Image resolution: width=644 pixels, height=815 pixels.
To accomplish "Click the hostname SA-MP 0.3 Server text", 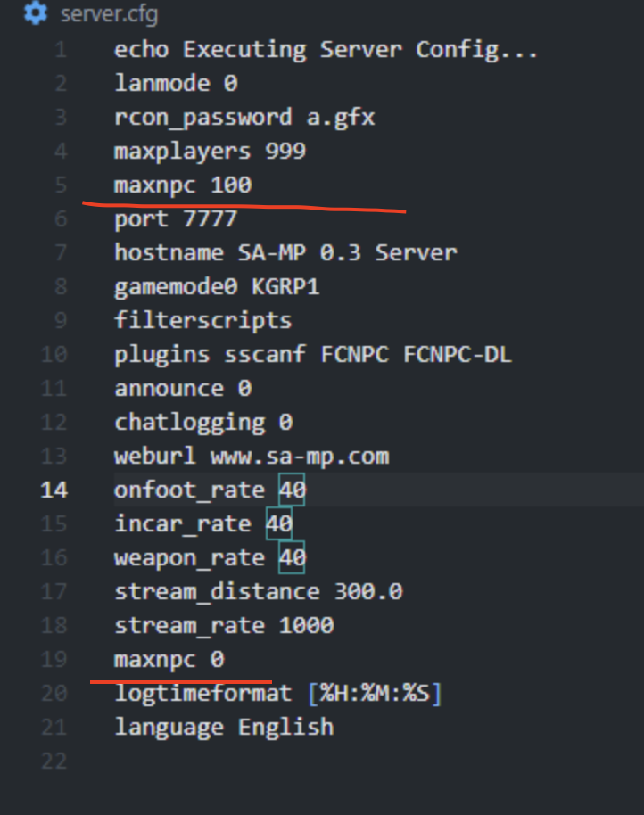I will (x=285, y=252).
